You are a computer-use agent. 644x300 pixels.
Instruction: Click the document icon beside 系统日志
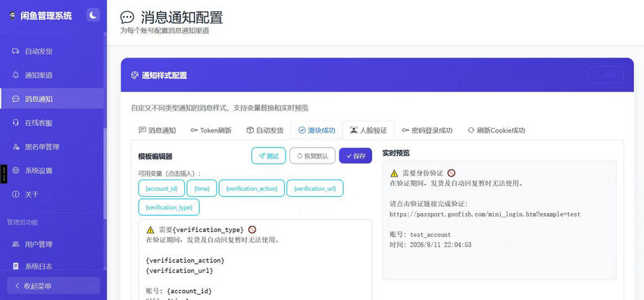click(x=16, y=267)
